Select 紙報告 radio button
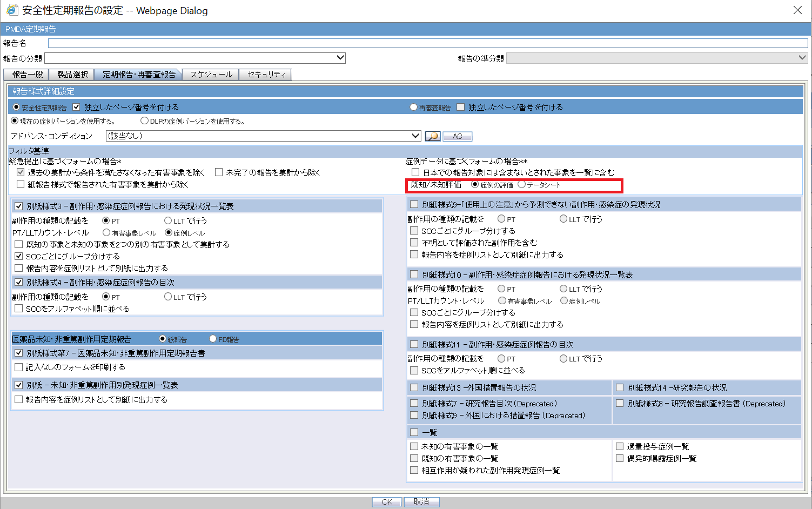The image size is (812, 509). pyautogui.click(x=163, y=339)
